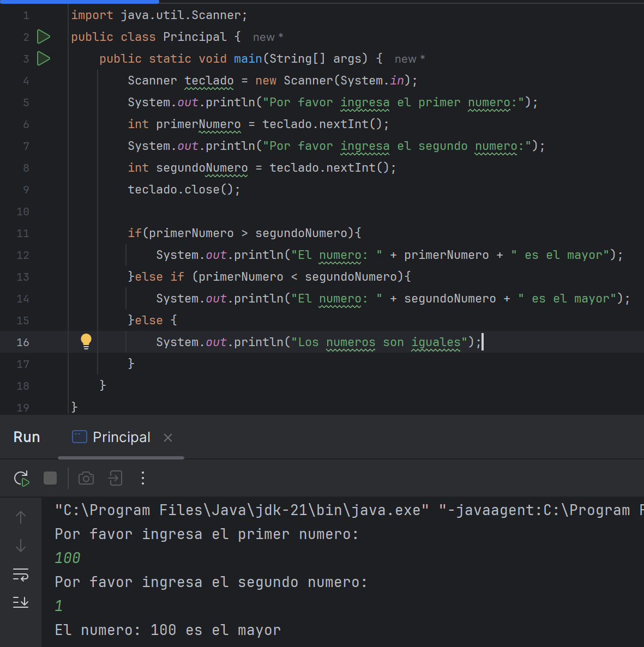Run the Principal class with gutter icon
Screen dimensions: 644x647
coord(43,37)
